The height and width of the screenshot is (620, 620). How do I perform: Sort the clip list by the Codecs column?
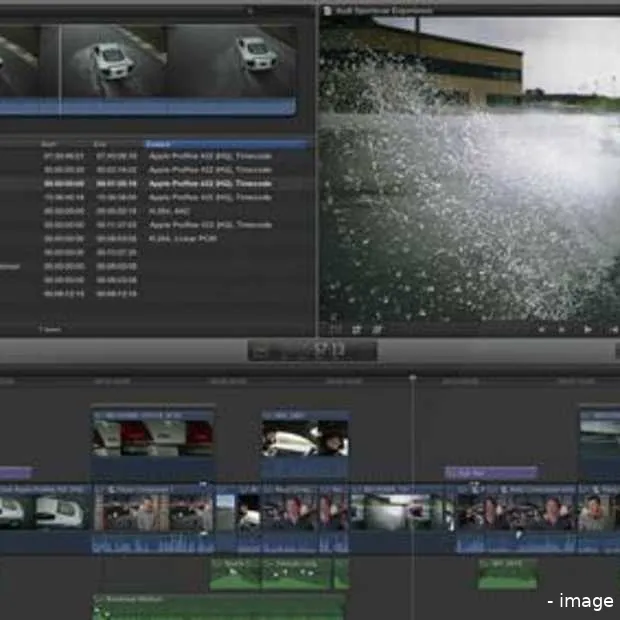pos(227,144)
